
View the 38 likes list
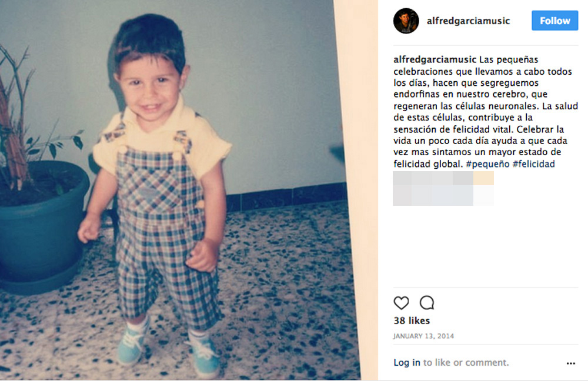click(412, 320)
